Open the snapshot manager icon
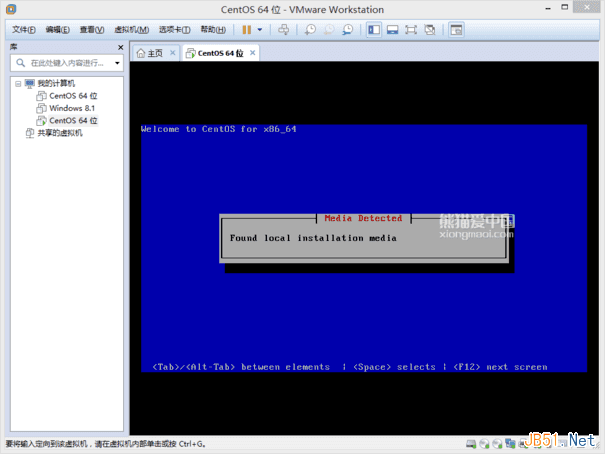This screenshot has height=454, width=605. 348,30
